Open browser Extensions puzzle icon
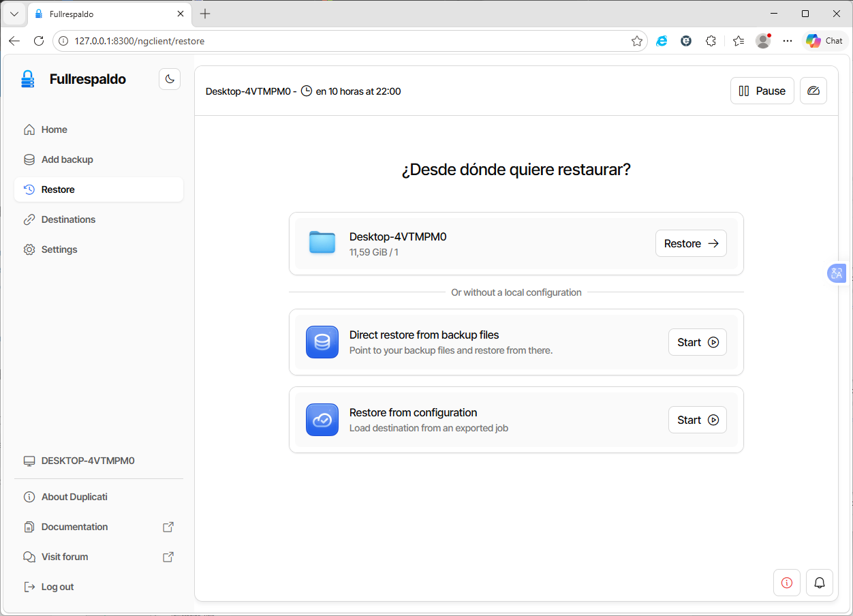853x616 pixels. (x=711, y=41)
